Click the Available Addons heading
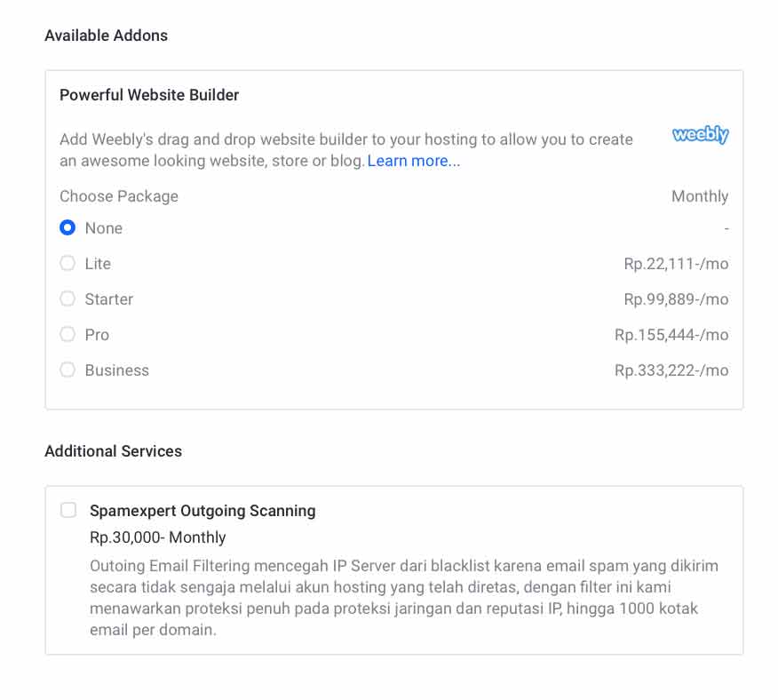This screenshot has width=778, height=700. pos(106,36)
